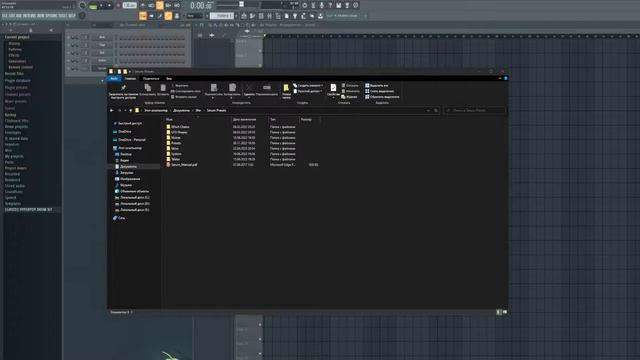This screenshot has width=640, height=360.
Task: Click the Вставить icon in Explorer ribbon
Action: [163, 88]
